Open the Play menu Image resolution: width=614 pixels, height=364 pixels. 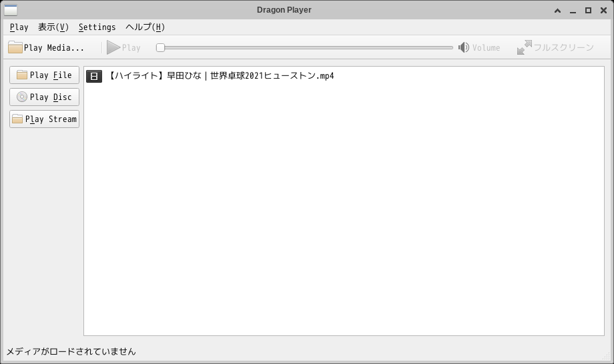[x=19, y=27]
